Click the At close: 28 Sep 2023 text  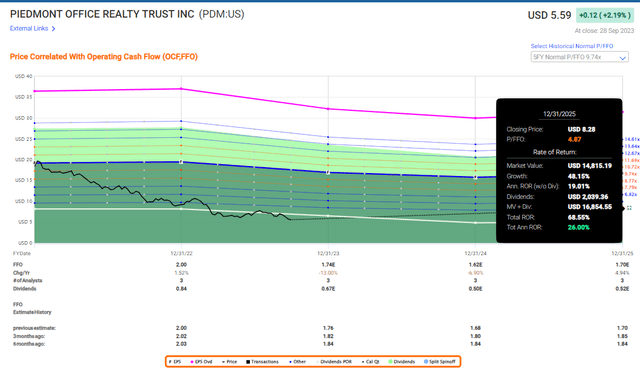(604, 31)
